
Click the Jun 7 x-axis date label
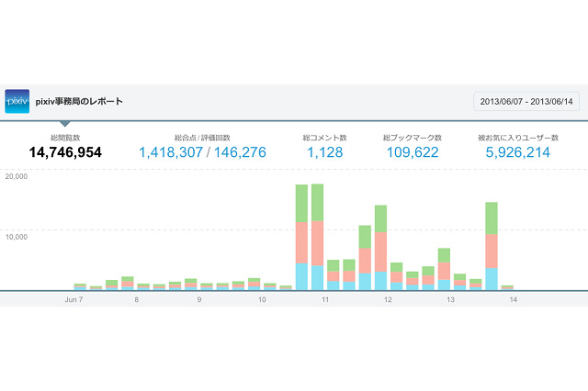[76, 299]
